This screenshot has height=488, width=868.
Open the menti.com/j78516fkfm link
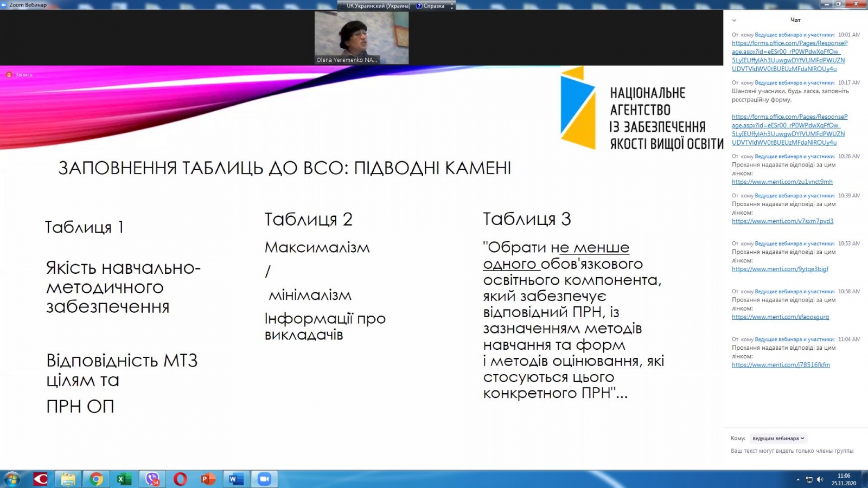coord(781,365)
